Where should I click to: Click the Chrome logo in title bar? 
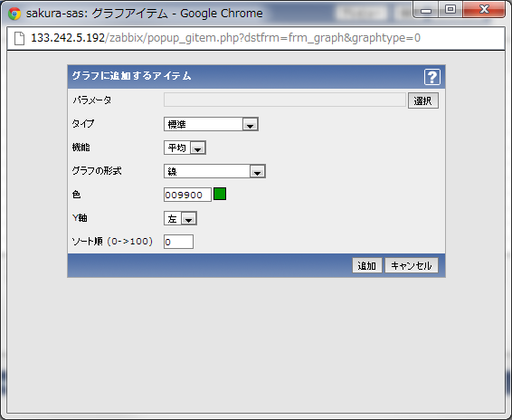click(14, 14)
